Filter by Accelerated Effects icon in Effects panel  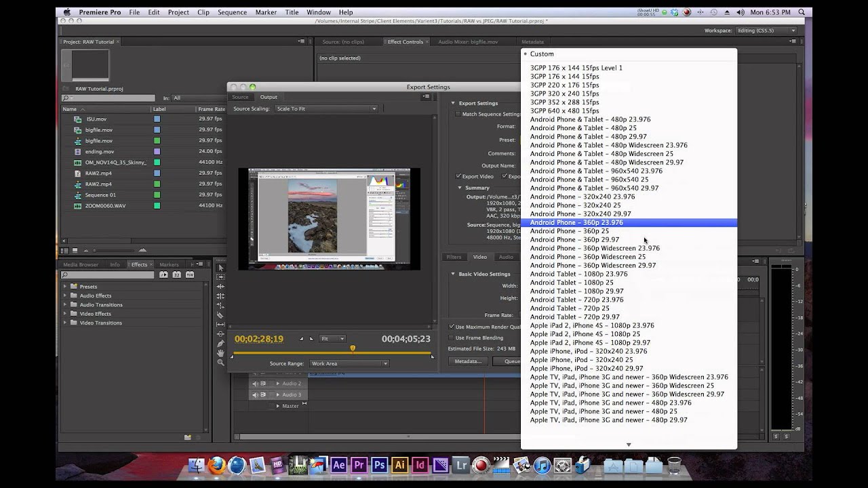[x=163, y=274]
